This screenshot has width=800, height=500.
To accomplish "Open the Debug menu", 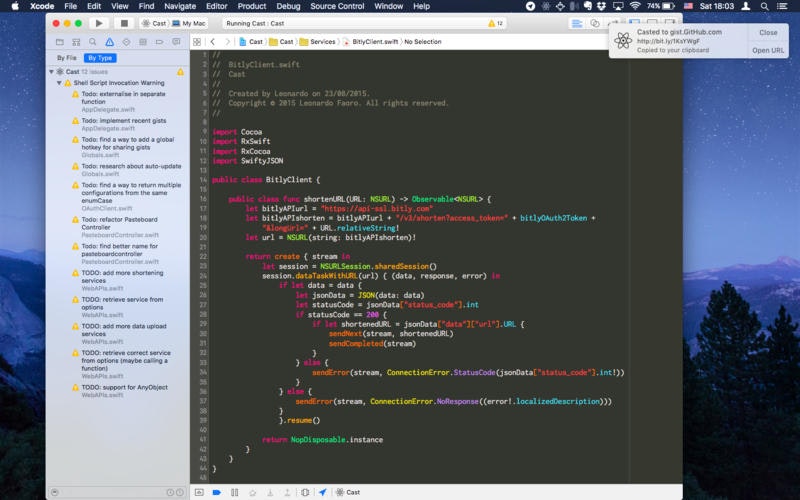I will pos(288,6).
